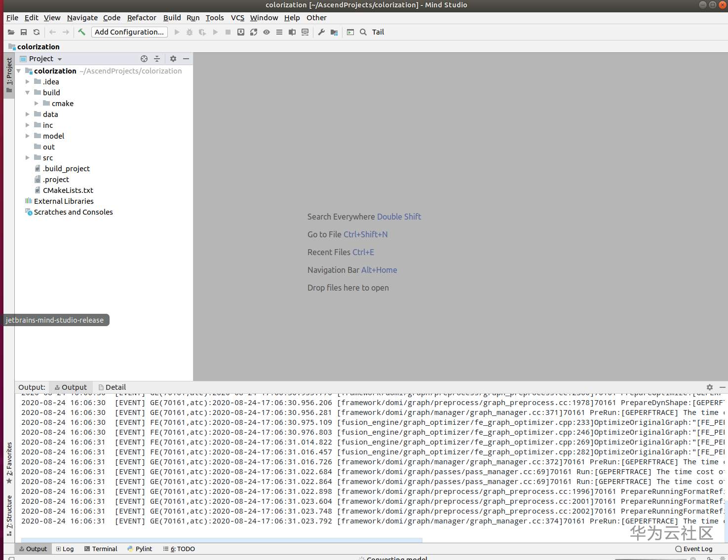Click the Back navigation arrow

coord(53,32)
